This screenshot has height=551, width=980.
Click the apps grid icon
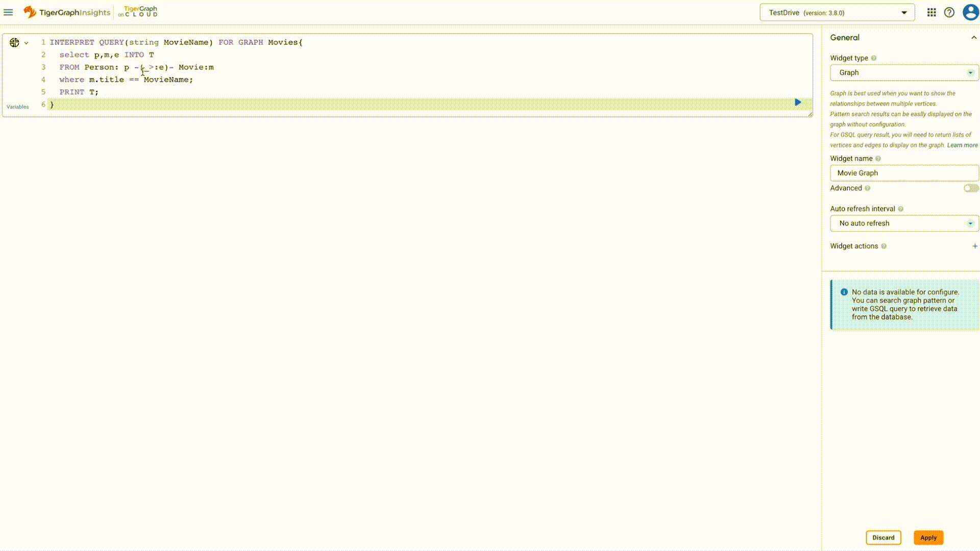pyautogui.click(x=931, y=12)
